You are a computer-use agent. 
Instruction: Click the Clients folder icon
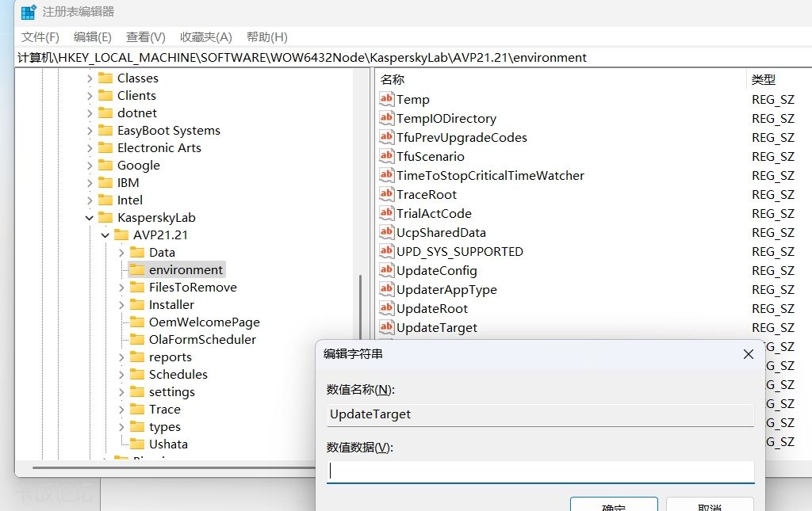(x=105, y=96)
